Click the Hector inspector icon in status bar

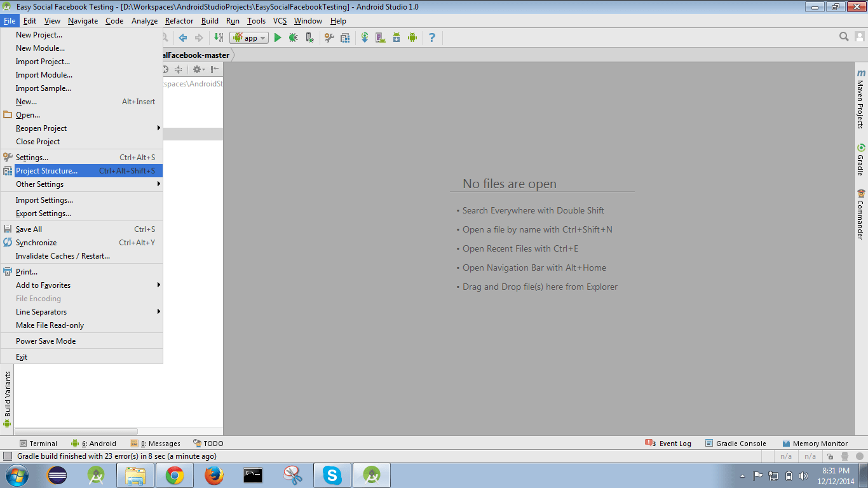pyautogui.click(x=845, y=456)
